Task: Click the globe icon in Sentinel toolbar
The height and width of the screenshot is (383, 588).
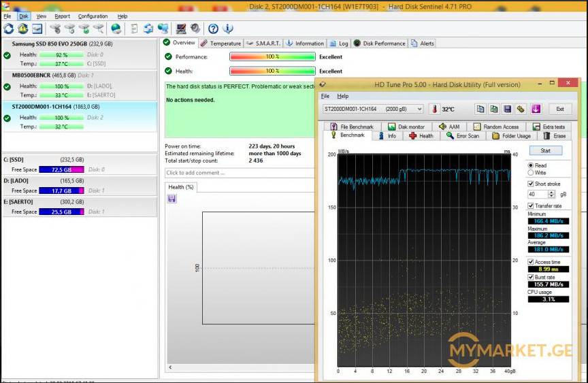Action: 116,29
